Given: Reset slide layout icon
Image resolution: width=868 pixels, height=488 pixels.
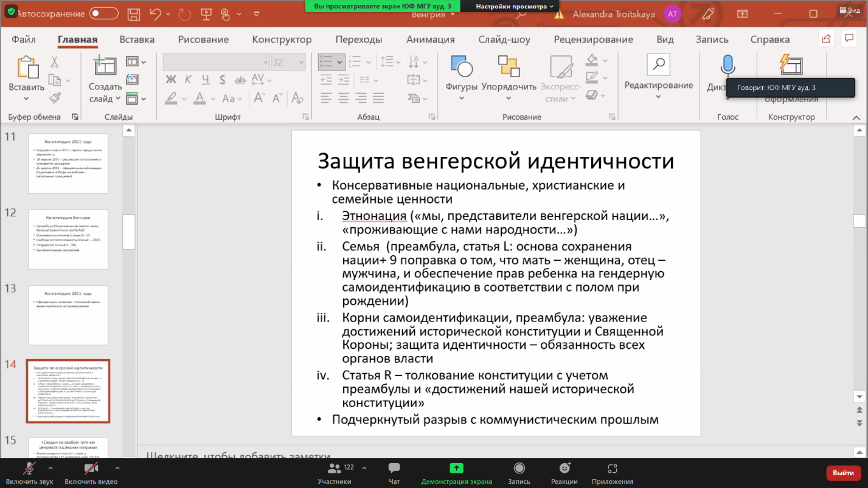Looking at the screenshot, I should point(132,80).
